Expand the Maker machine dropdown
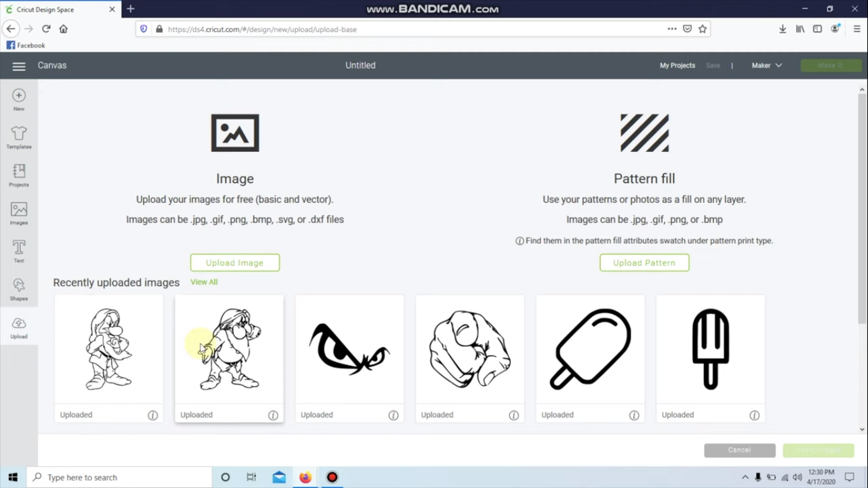868x488 pixels. pyautogui.click(x=766, y=65)
